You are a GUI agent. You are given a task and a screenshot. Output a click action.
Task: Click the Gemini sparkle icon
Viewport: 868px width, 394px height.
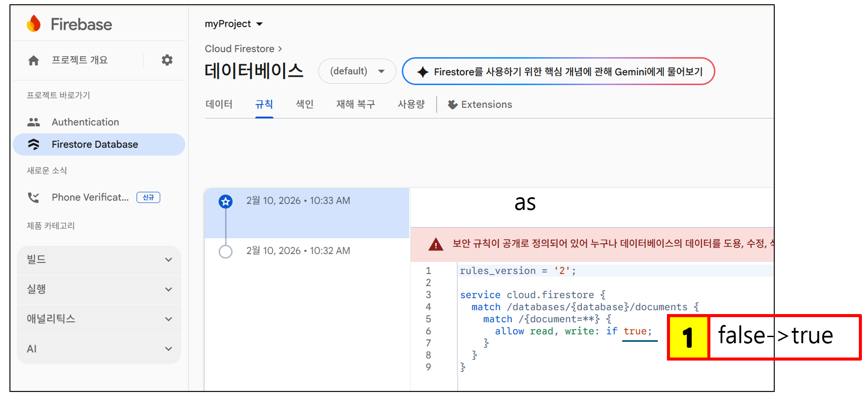tap(422, 72)
